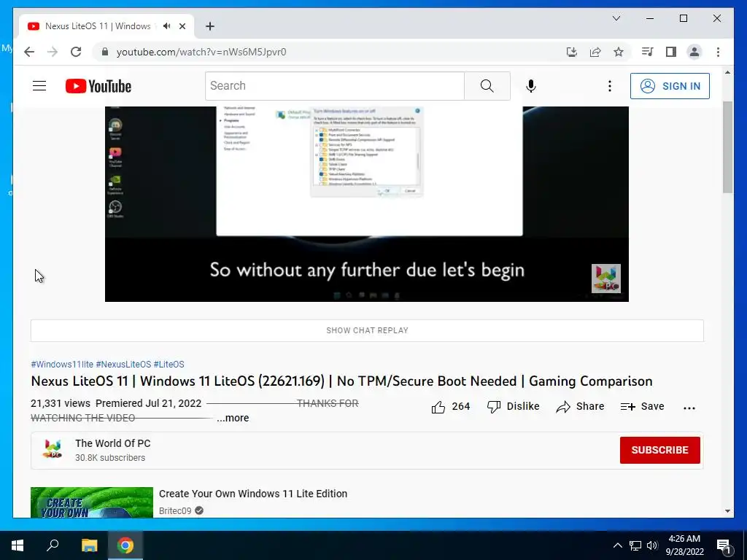Click SHOW CHAT REPLAY button

pos(367,330)
